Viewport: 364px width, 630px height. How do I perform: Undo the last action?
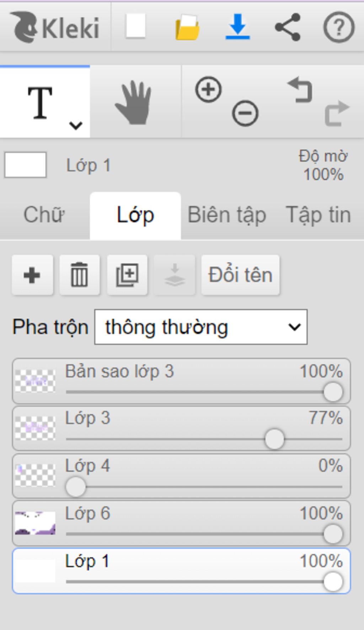point(300,90)
